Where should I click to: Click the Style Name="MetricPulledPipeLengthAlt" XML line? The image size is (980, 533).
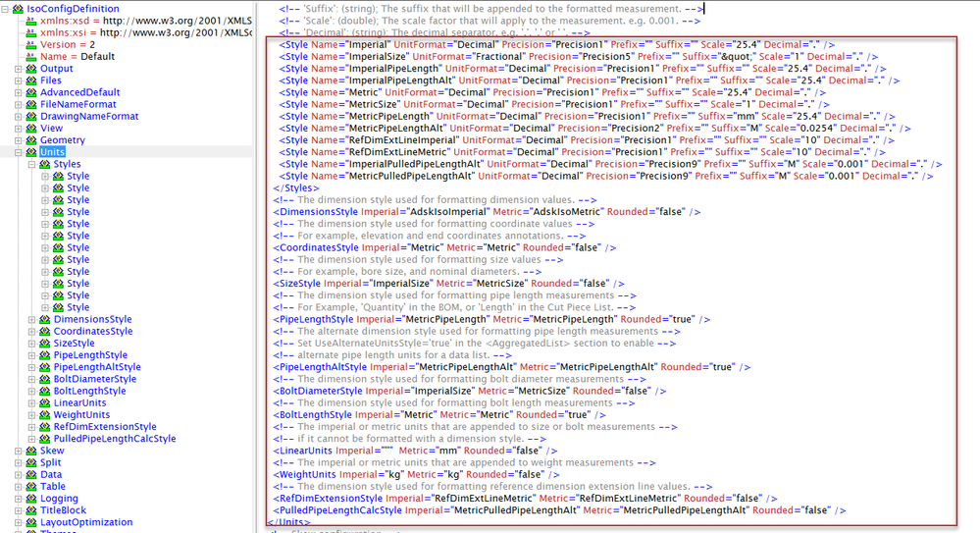(605, 176)
